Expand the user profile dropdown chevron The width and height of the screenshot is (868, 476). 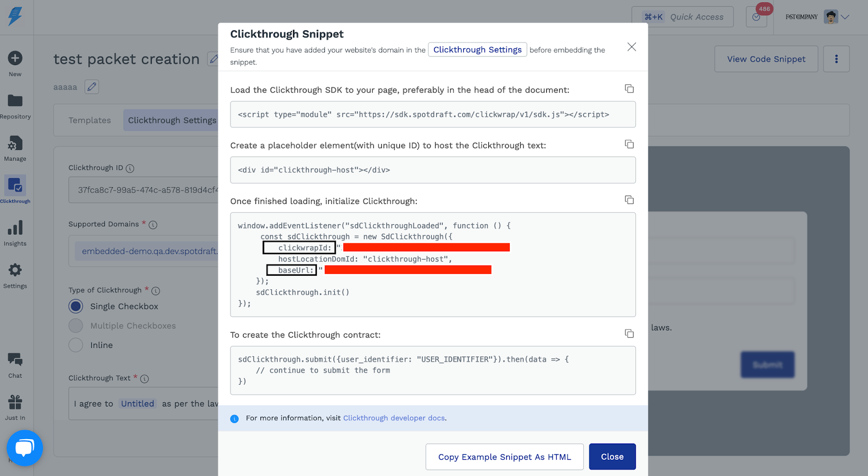(x=845, y=17)
